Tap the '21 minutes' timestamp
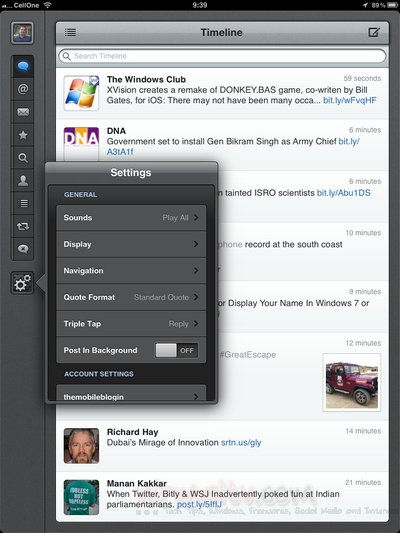 click(x=363, y=482)
